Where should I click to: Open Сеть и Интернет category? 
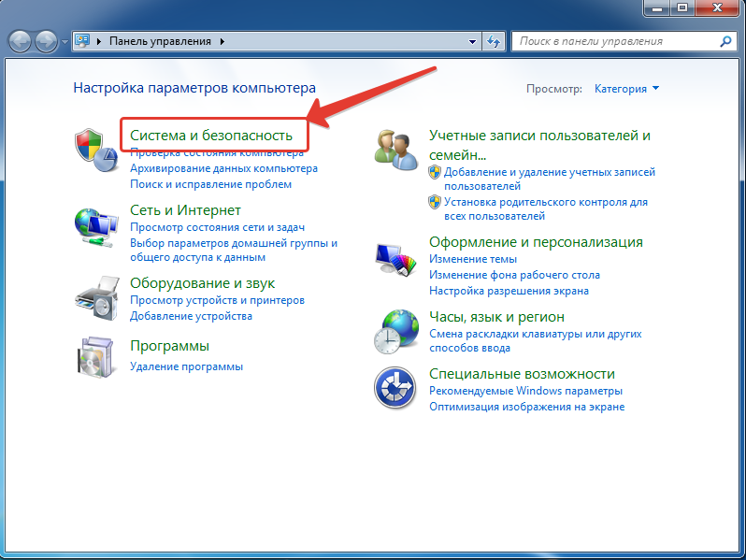click(185, 209)
